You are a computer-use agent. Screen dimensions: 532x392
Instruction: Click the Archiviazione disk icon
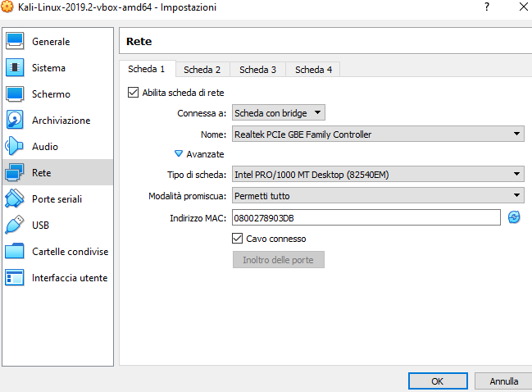coord(15,120)
